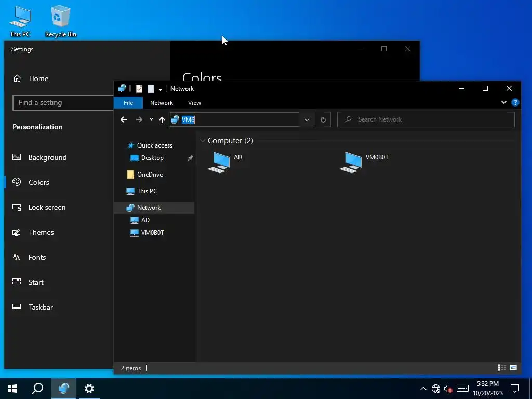The image size is (532, 399).
Task: Maximize the Network Explorer window
Action: pos(485,88)
